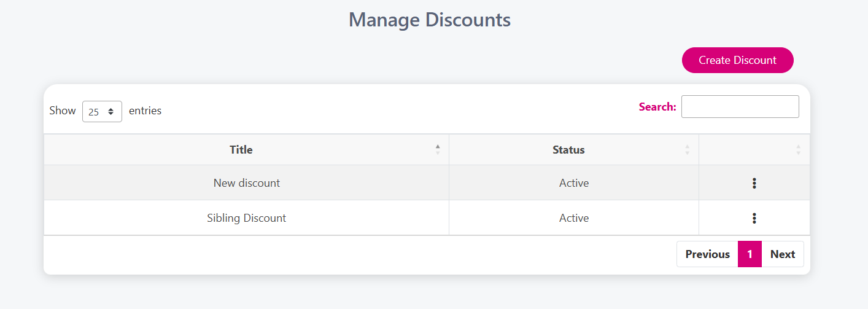This screenshot has height=309, width=868.
Task: Expand the entries-per-page dropdown showing 25
Action: 102,112
